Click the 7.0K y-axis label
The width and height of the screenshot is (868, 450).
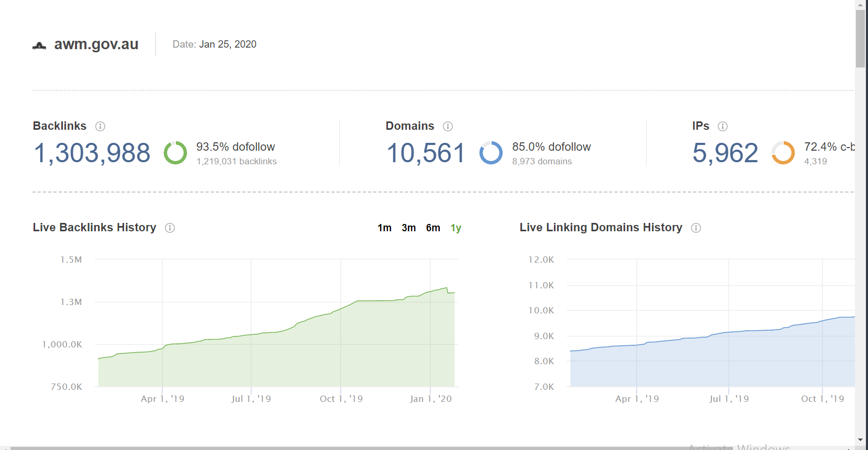544,387
